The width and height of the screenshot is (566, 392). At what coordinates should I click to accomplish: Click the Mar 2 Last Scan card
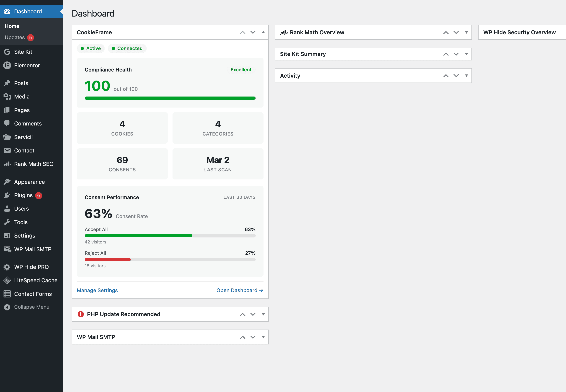pyautogui.click(x=218, y=164)
